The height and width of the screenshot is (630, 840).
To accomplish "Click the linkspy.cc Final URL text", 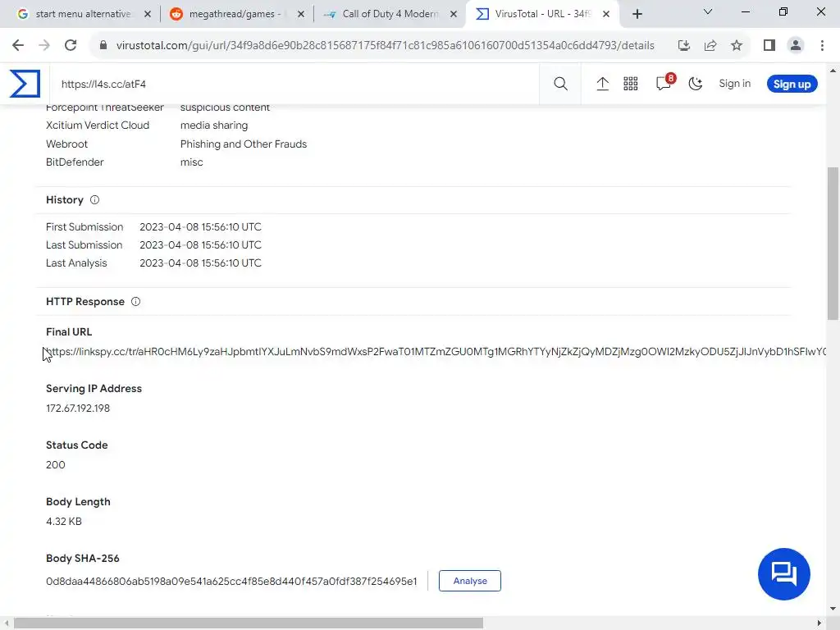I will 436,351.
